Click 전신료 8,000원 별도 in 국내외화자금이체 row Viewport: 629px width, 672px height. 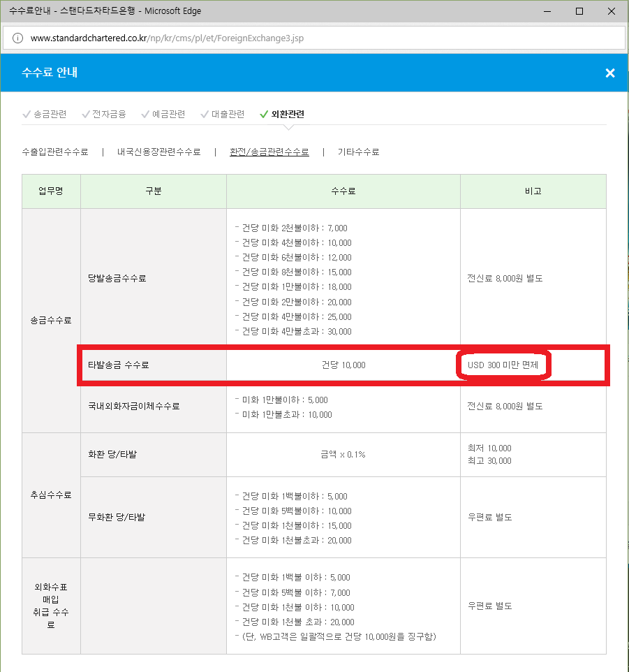coord(505,407)
